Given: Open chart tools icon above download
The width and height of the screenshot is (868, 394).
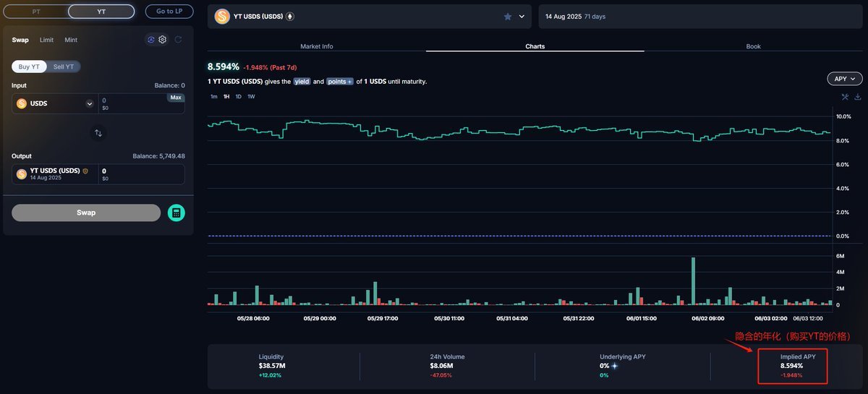Looking at the screenshot, I should point(845,97).
